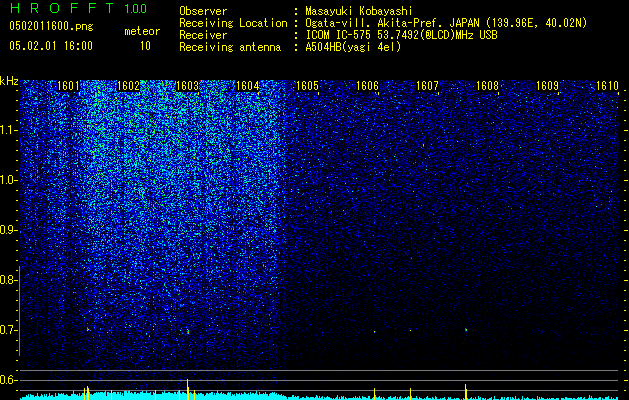Click the 0.9 kHz axis label
This screenshot has width=629, height=400.
(x=8, y=230)
